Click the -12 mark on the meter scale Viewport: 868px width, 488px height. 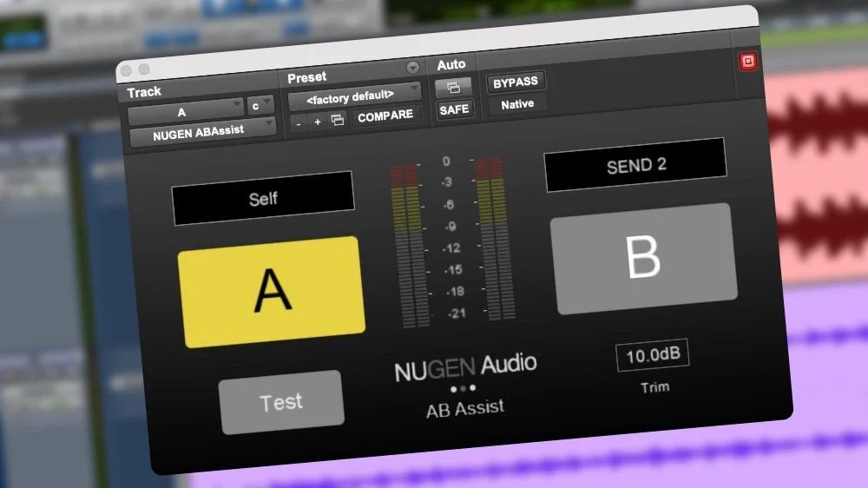tap(451, 248)
